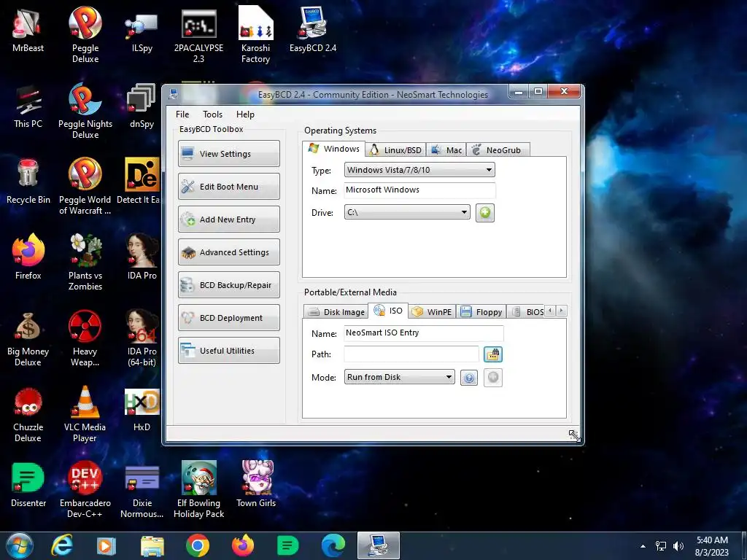Expand the Mode Run from Disk dropdown
747x560 pixels.
[399, 377]
